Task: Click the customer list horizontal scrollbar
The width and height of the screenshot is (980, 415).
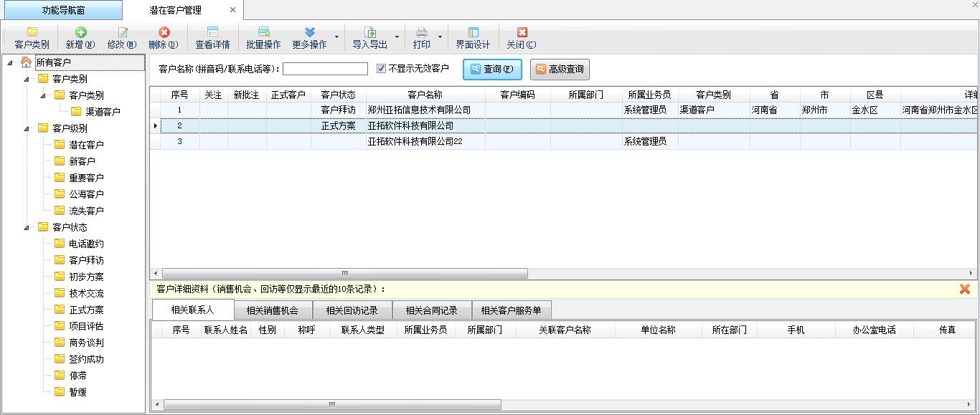Action: coord(344,273)
